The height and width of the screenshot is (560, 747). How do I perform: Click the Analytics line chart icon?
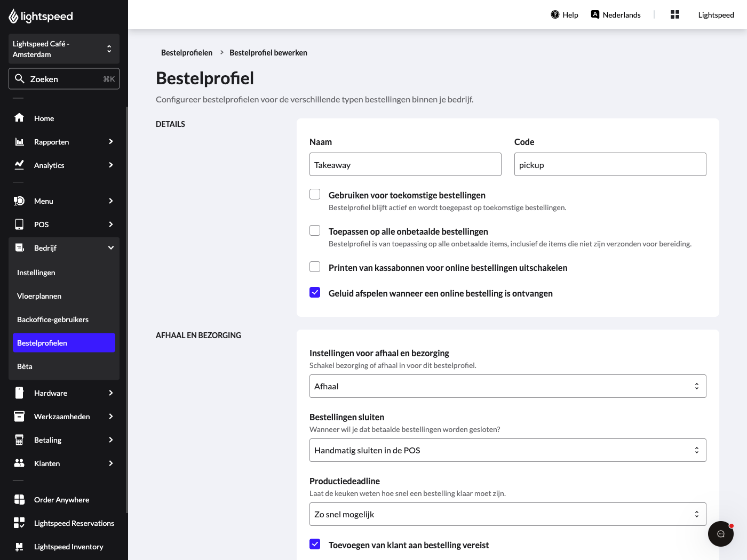point(19,165)
